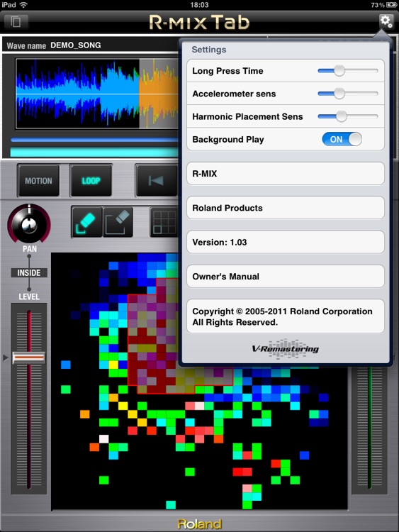399x532 pixels.
Task: Adjust the Accelerometer sens slider
Action: (x=348, y=94)
